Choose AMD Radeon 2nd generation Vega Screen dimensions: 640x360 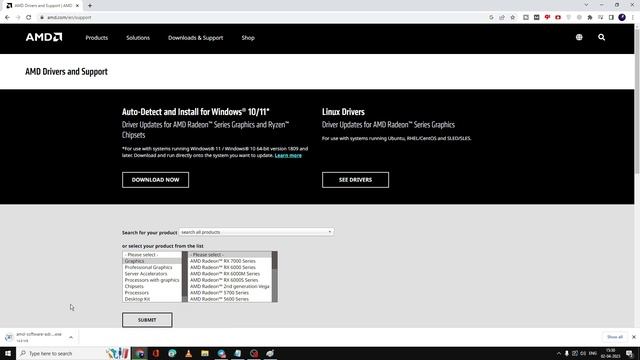230,286
